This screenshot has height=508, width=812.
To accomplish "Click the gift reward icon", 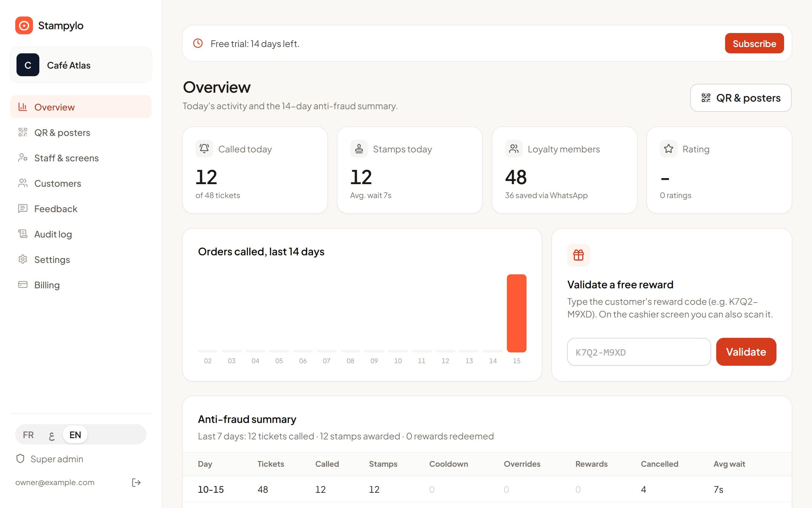I will 579,255.
